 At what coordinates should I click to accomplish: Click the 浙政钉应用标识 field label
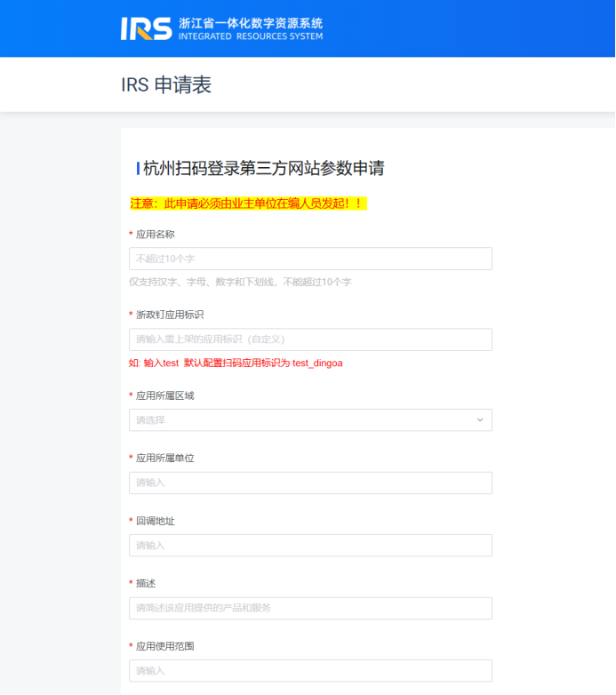pos(170,315)
